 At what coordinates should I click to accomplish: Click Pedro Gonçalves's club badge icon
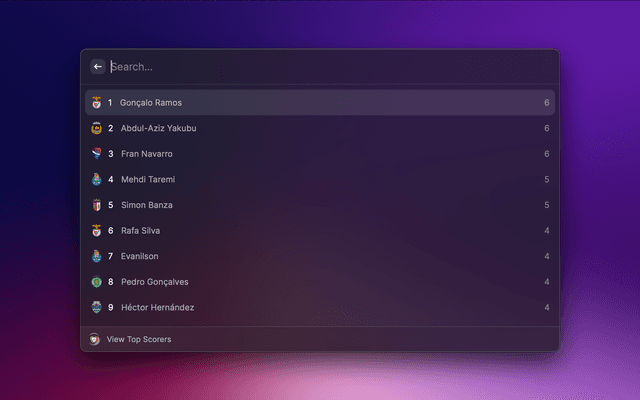(x=96, y=282)
